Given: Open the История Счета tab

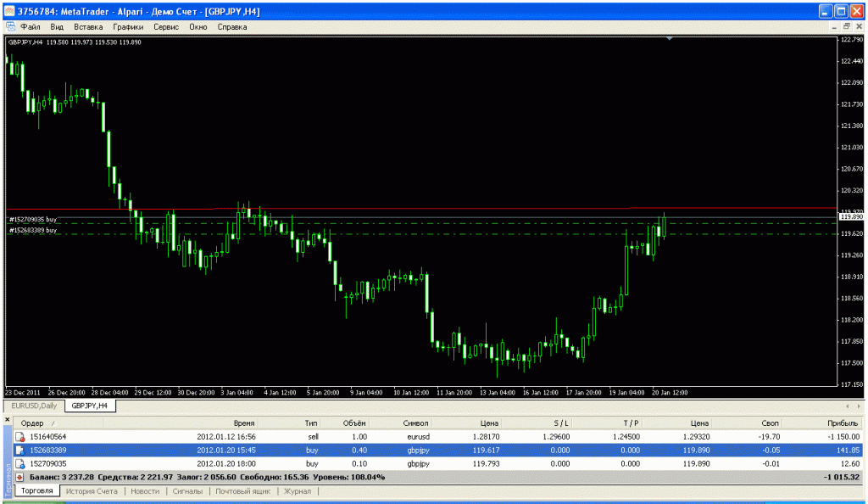Looking at the screenshot, I should pyautogui.click(x=92, y=490).
